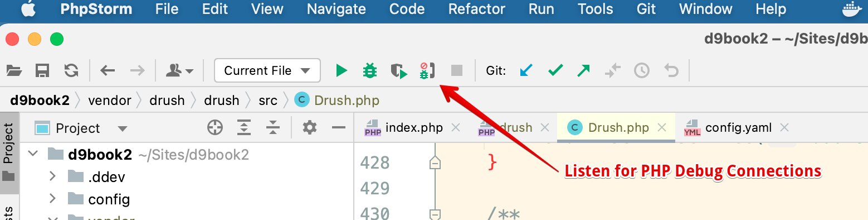The height and width of the screenshot is (220, 868).
Task: Click Git Show History clock icon
Action: [642, 70]
